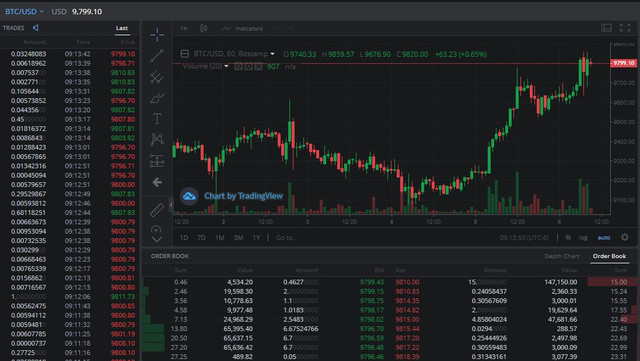
Task: Click ask price 9815.44 in order book
Action: [x=407, y=329]
